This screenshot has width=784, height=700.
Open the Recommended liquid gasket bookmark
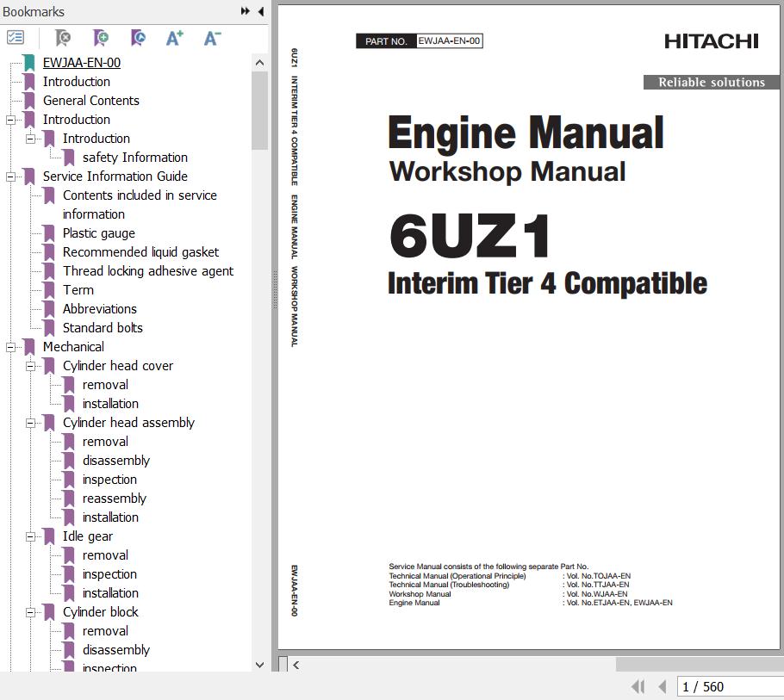pyautogui.click(x=140, y=252)
